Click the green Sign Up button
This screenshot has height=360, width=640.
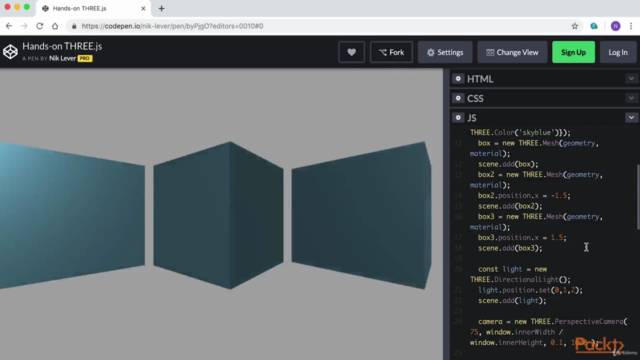573,52
